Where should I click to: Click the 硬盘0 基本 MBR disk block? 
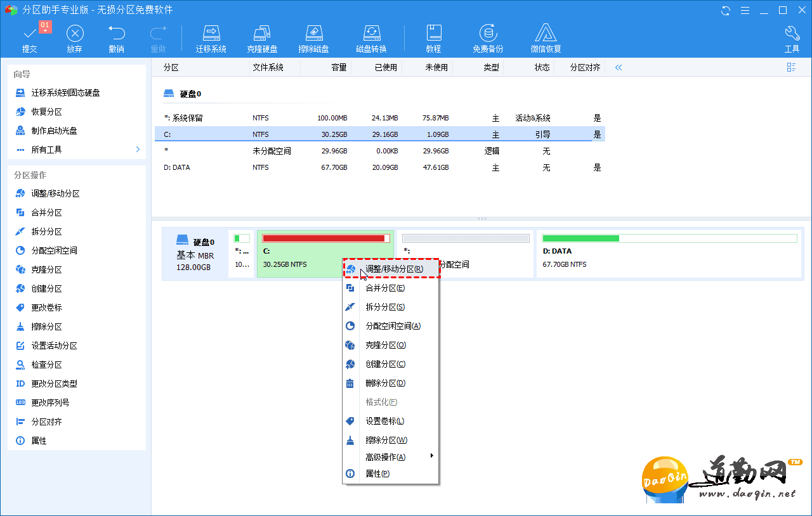(195, 254)
